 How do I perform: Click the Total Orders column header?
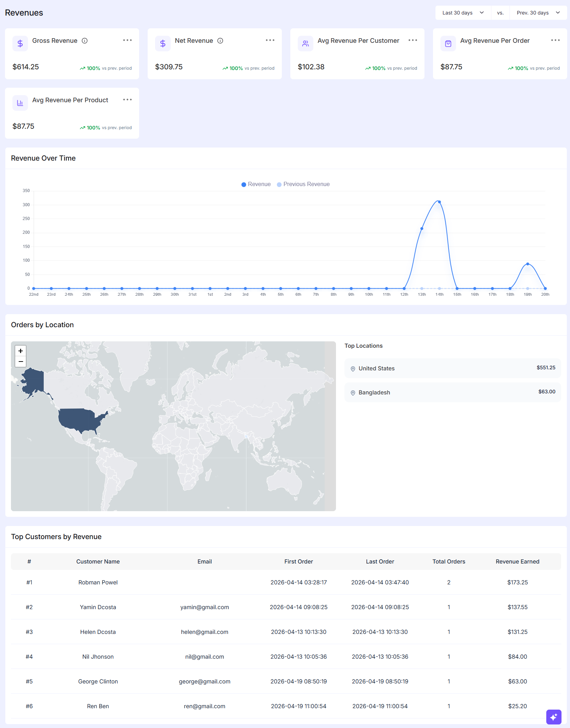pyautogui.click(x=449, y=561)
